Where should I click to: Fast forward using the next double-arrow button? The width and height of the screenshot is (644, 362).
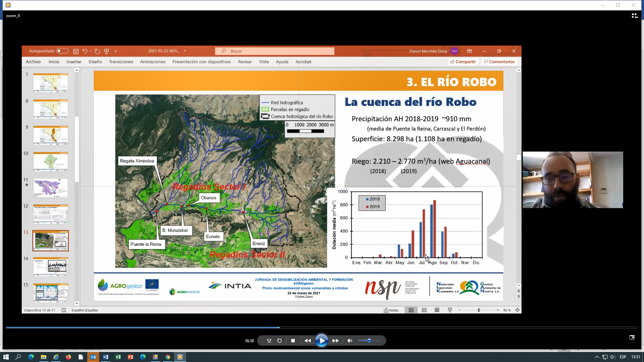[335, 341]
